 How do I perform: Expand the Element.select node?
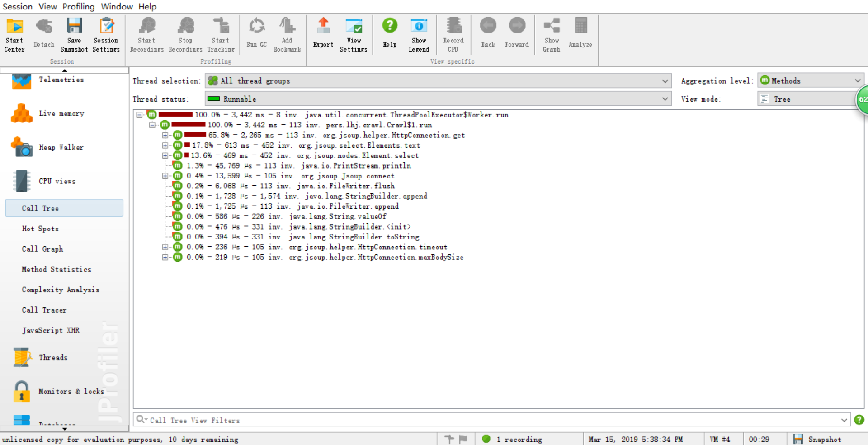point(165,155)
